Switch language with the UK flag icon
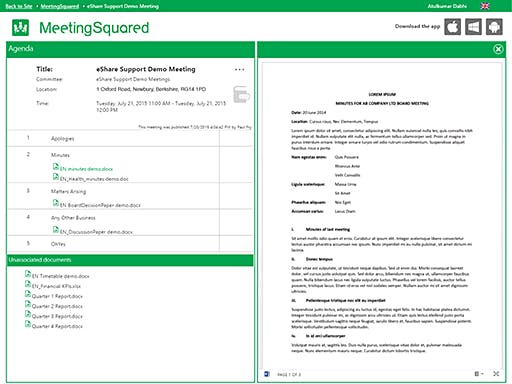This screenshot has height=384, width=512. tap(485, 6)
